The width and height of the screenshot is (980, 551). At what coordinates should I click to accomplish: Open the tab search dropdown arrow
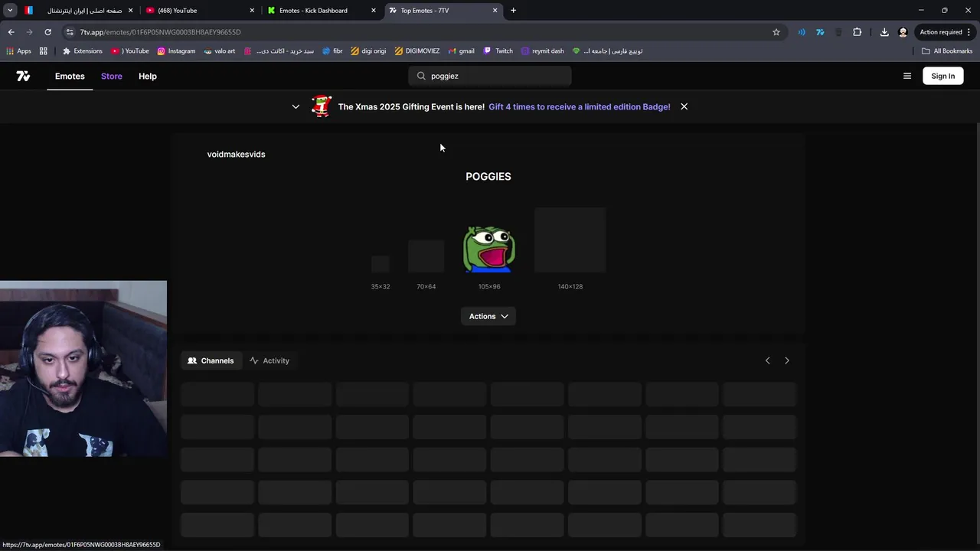tap(10, 10)
